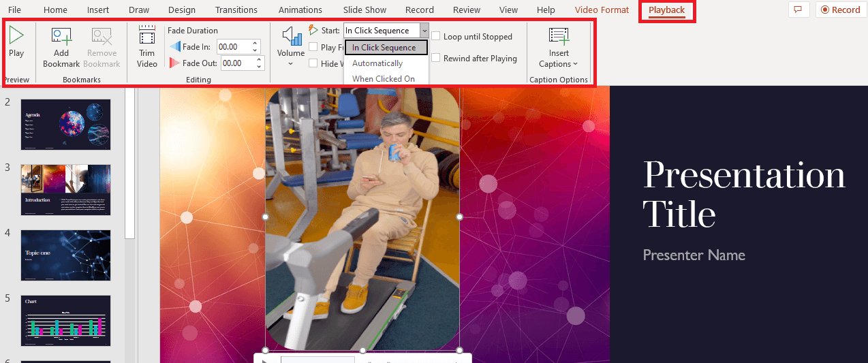
Task: Collapse the Start combo box arrow
Action: pos(424,31)
